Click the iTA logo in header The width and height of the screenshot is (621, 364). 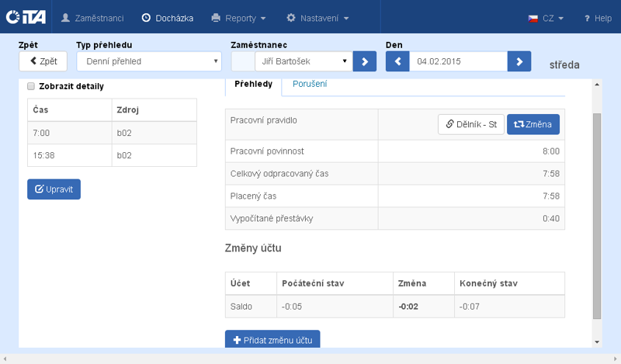click(26, 17)
